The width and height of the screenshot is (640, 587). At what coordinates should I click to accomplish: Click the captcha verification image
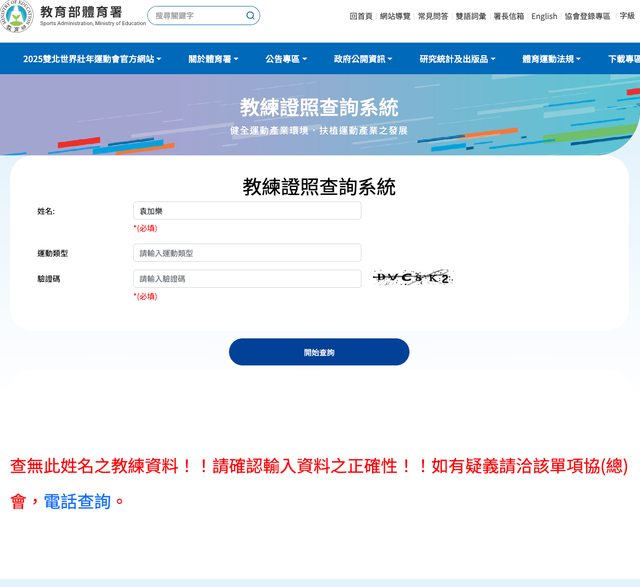click(x=412, y=278)
